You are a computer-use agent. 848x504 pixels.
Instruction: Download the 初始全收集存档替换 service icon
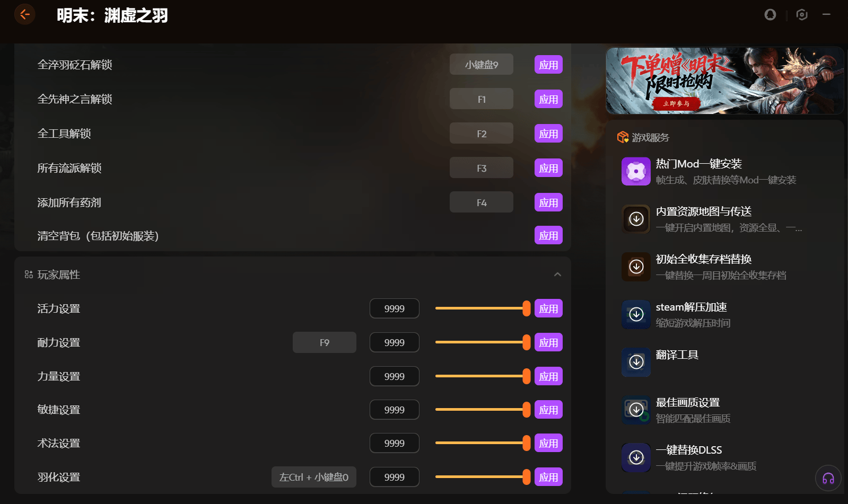(636, 267)
